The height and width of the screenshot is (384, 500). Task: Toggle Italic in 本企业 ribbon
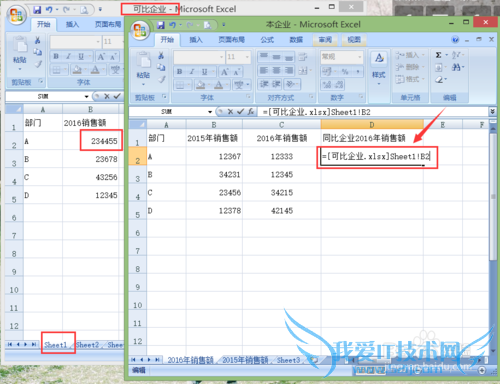[x=192, y=71]
